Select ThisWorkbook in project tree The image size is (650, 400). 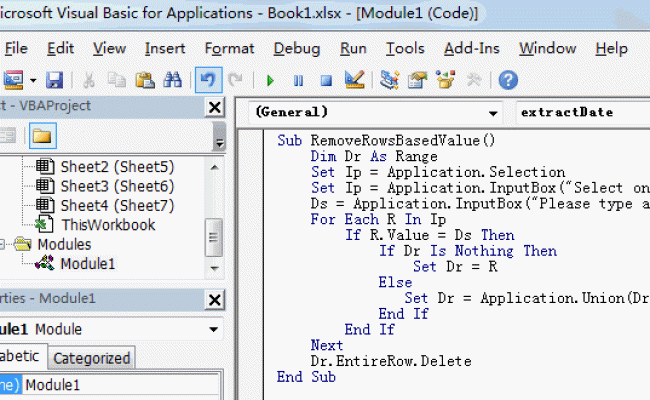pos(108,225)
